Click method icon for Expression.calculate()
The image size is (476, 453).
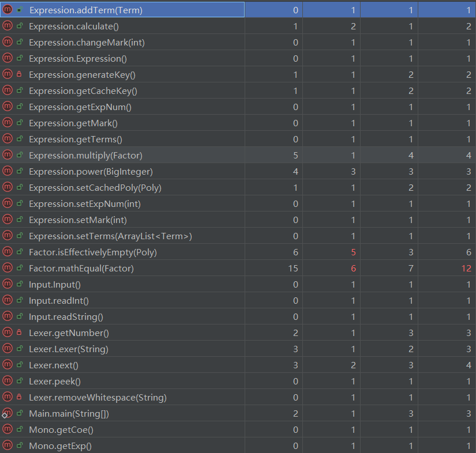tap(8, 26)
